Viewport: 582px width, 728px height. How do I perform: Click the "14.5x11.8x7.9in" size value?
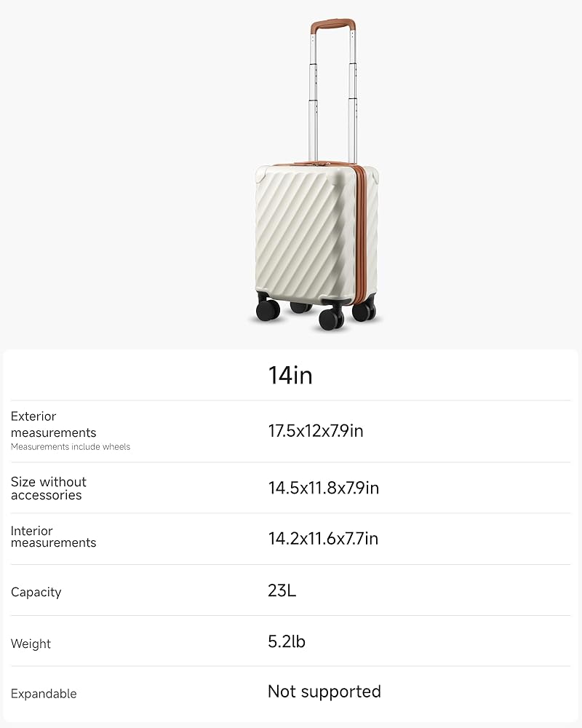coord(324,488)
